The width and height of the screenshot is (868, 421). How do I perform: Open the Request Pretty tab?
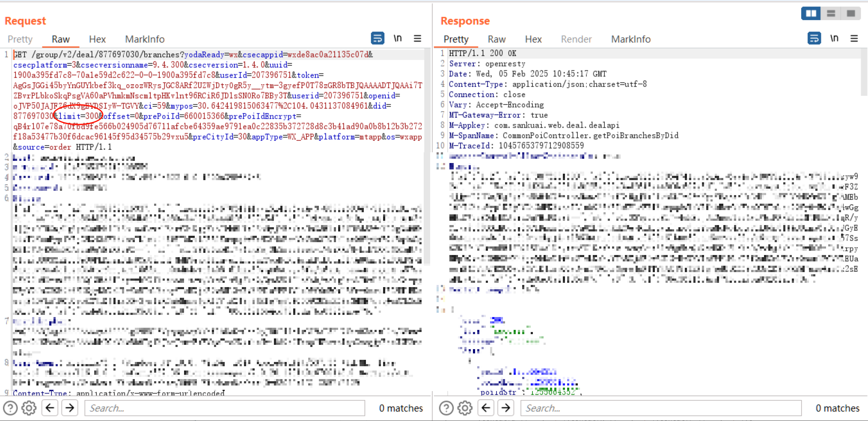20,39
